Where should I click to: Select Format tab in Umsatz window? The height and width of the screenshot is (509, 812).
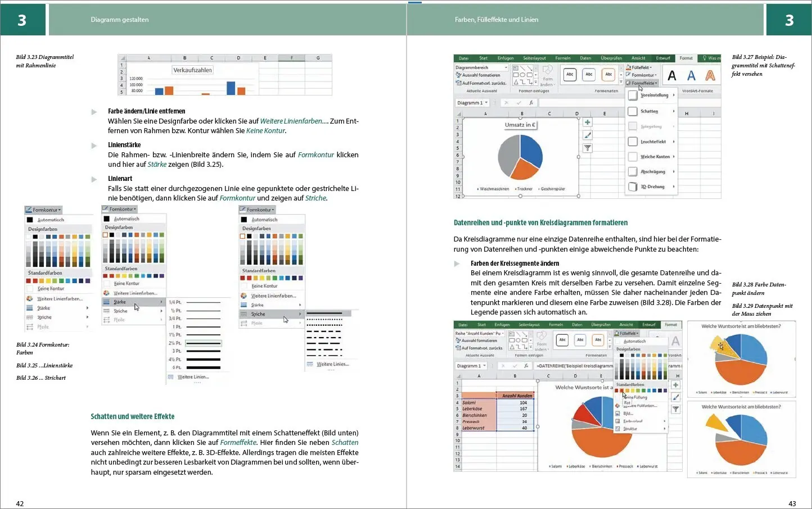(x=686, y=58)
